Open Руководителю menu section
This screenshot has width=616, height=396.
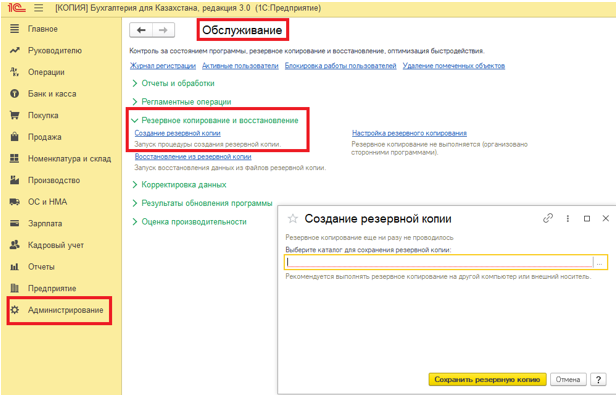pyautogui.click(x=55, y=51)
